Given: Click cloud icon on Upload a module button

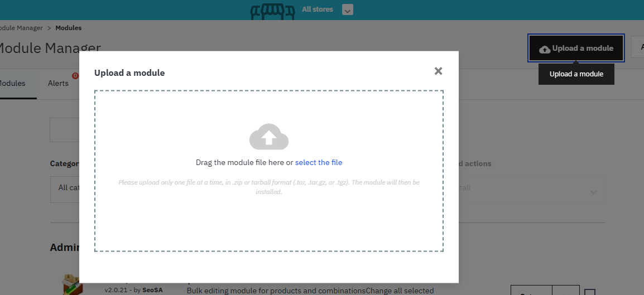Looking at the screenshot, I should point(544,49).
